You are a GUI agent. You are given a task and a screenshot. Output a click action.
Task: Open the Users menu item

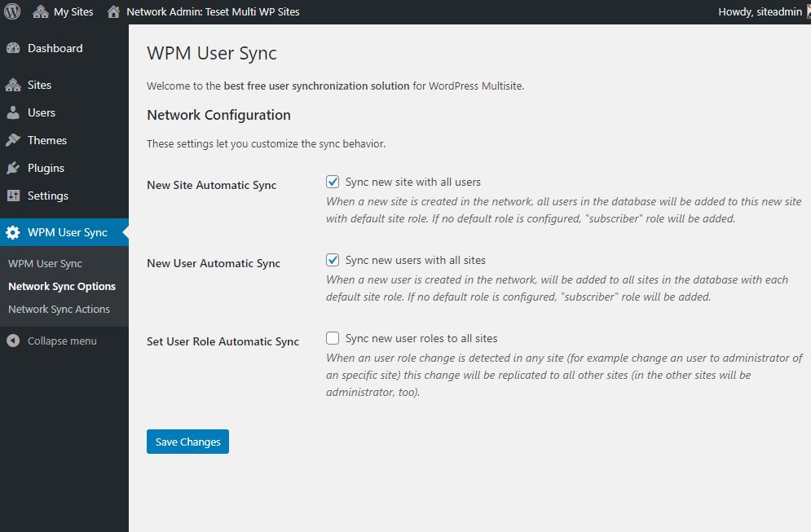pyautogui.click(x=64, y=112)
